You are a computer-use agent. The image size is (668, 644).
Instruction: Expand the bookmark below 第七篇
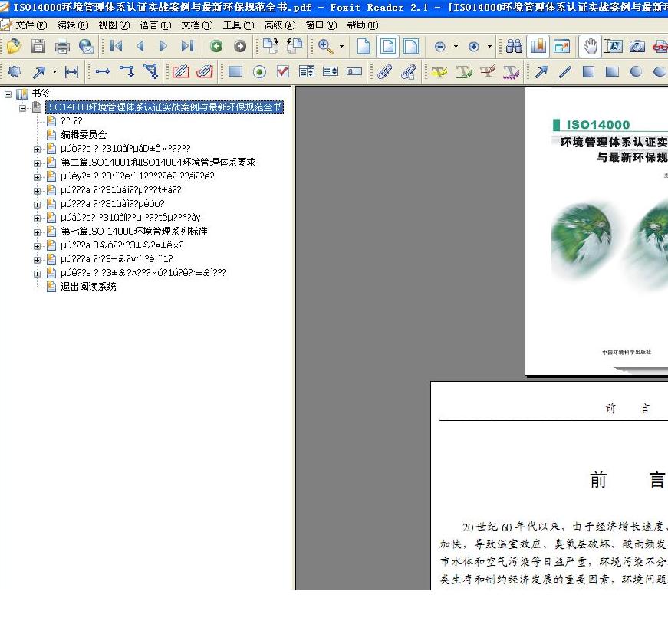click(x=37, y=246)
